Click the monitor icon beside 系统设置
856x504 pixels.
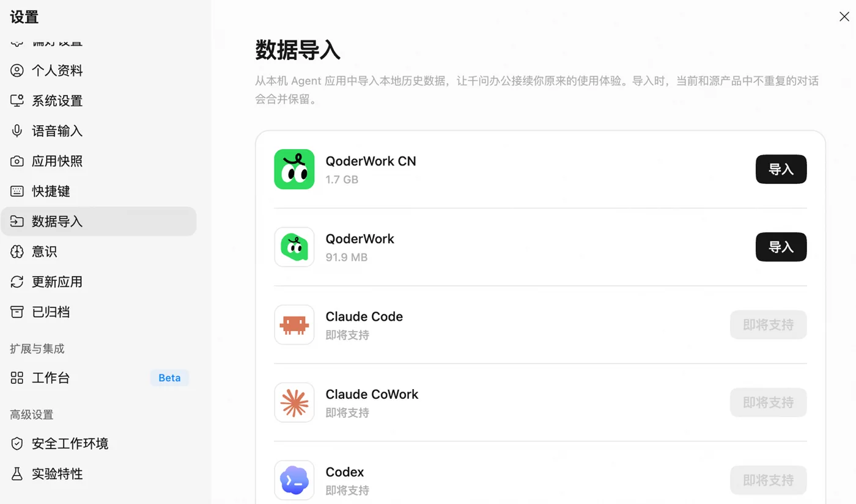tap(17, 101)
